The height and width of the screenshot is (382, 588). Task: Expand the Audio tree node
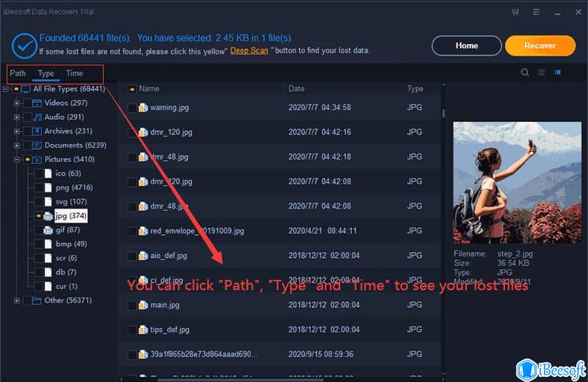coord(16,118)
